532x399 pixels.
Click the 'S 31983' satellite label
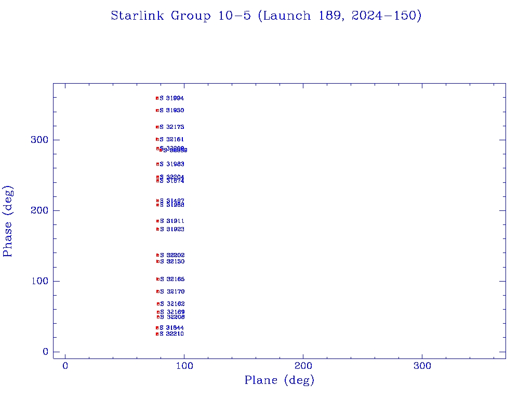172,164
